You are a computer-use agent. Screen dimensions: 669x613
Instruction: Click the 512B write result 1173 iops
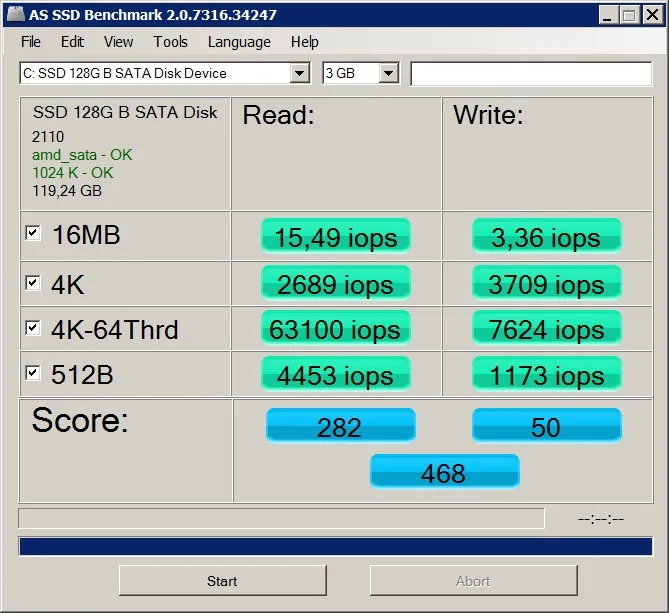pos(547,374)
